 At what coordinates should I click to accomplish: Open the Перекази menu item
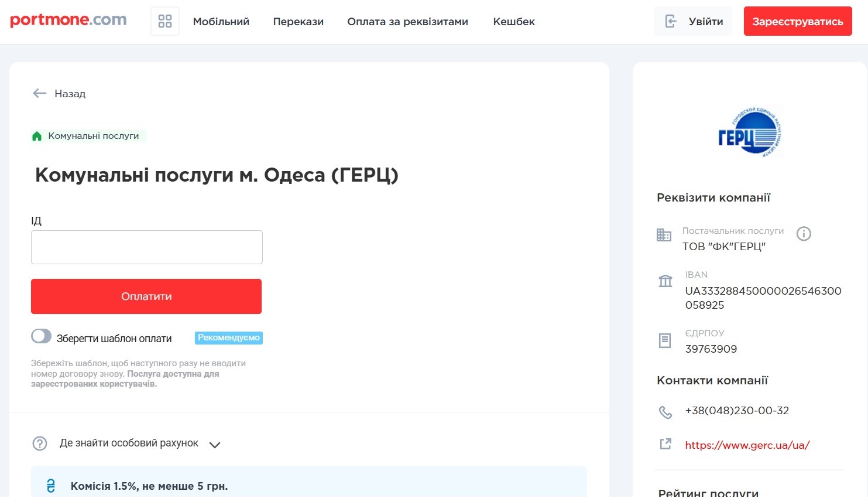[299, 22]
